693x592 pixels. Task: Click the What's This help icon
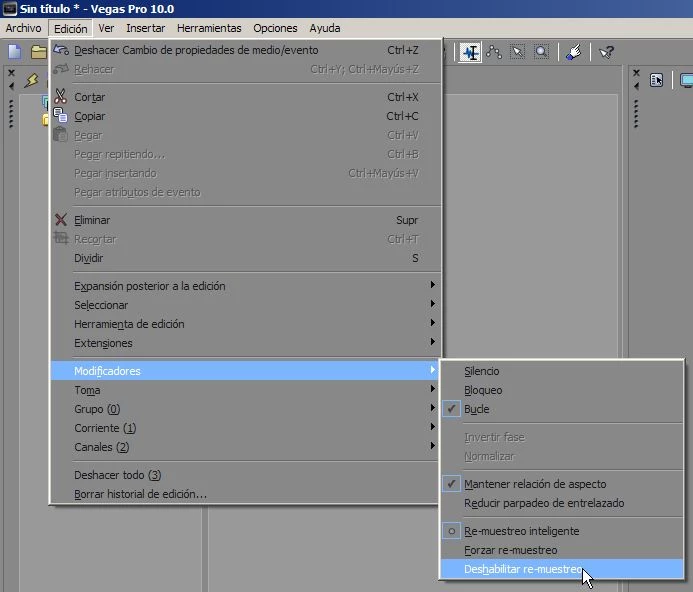pyautogui.click(x=606, y=52)
